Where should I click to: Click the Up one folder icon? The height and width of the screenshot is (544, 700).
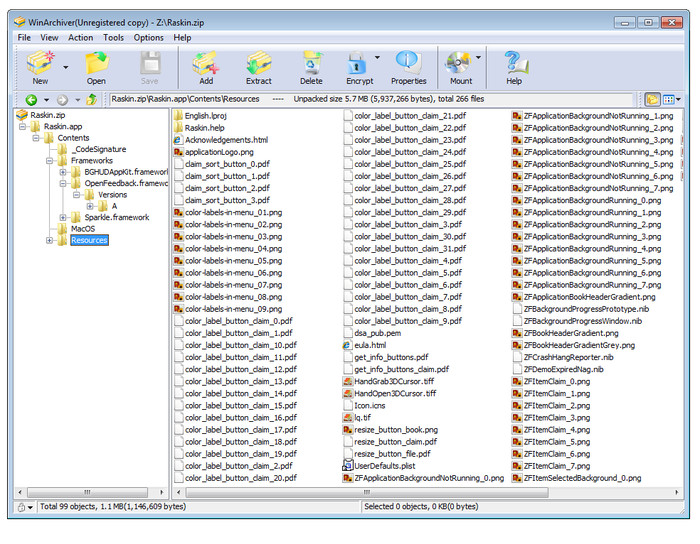point(92,100)
